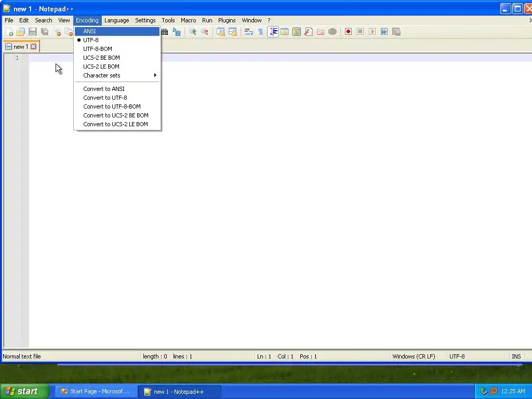532x399 pixels.
Task: Click the Synchronize Horizontal Scrolling icon
Action: point(233,32)
